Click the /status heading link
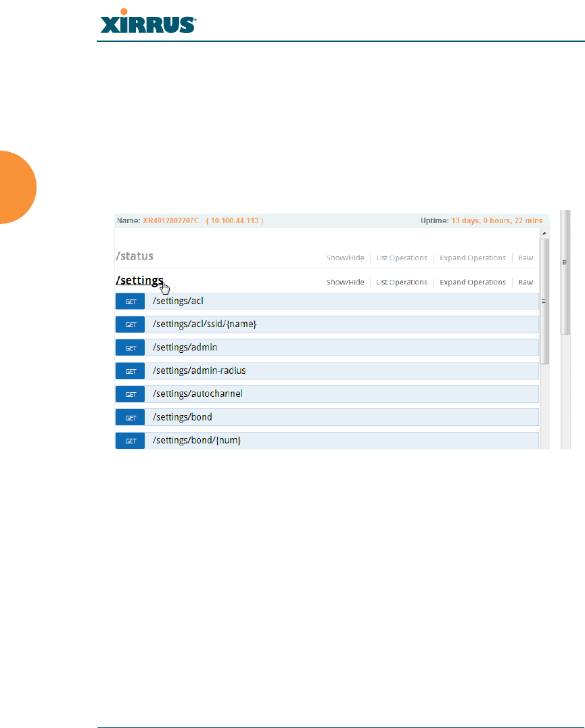The image size is (585, 728). (135, 256)
